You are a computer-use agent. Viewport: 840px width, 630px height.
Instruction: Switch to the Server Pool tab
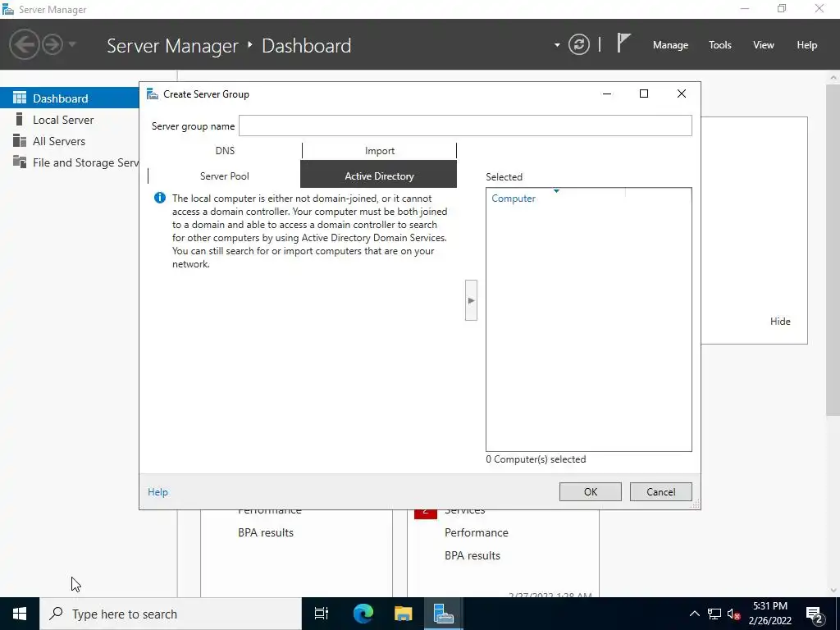pos(224,176)
